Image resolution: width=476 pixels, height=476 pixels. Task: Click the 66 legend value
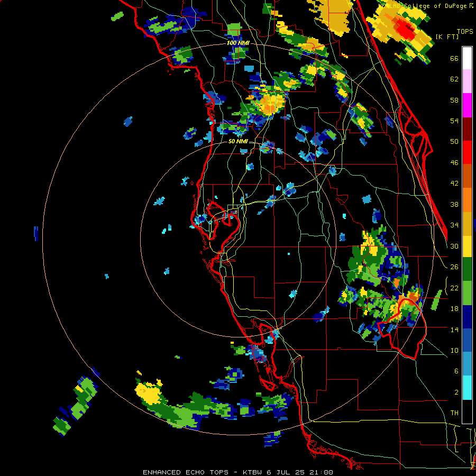tap(454, 59)
